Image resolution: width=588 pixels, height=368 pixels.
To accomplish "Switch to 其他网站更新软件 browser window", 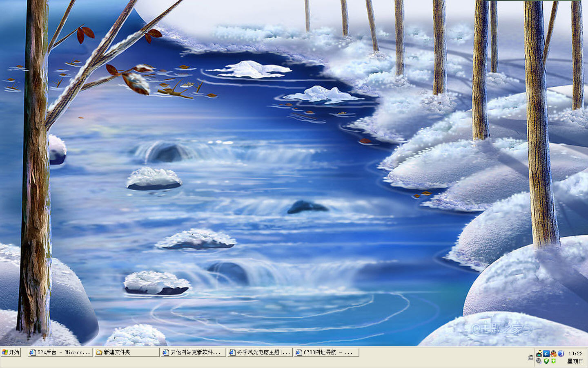I will [194, 352].
